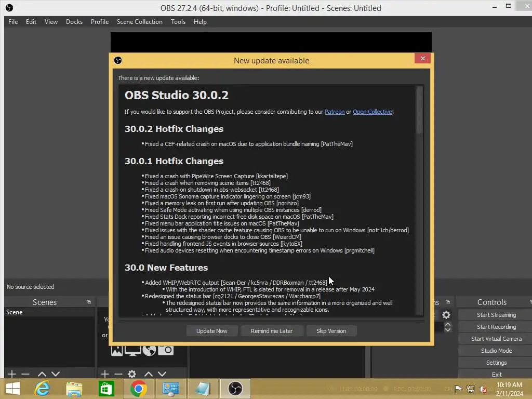Click Start Virtual Camera in Controls
Viewport: 532px width, 399px height.
[x=496, y=339]
